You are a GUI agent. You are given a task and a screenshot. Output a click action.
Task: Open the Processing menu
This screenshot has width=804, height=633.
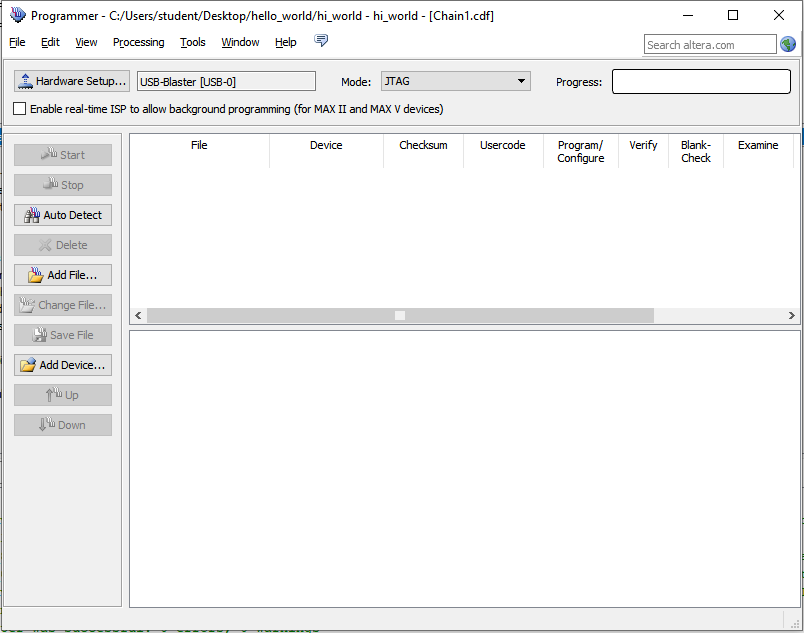tap(138, 42)
